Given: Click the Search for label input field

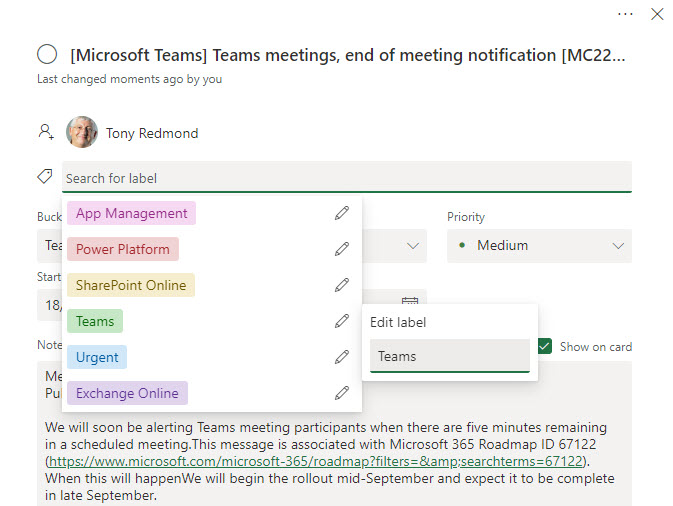Looking at the screenshot, I should 346,178.
